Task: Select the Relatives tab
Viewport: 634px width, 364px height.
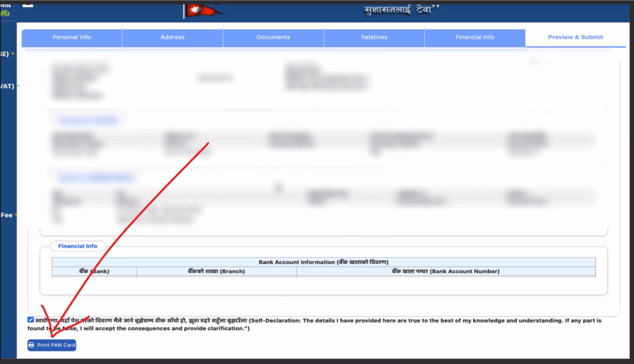Action: click(374, 38)
